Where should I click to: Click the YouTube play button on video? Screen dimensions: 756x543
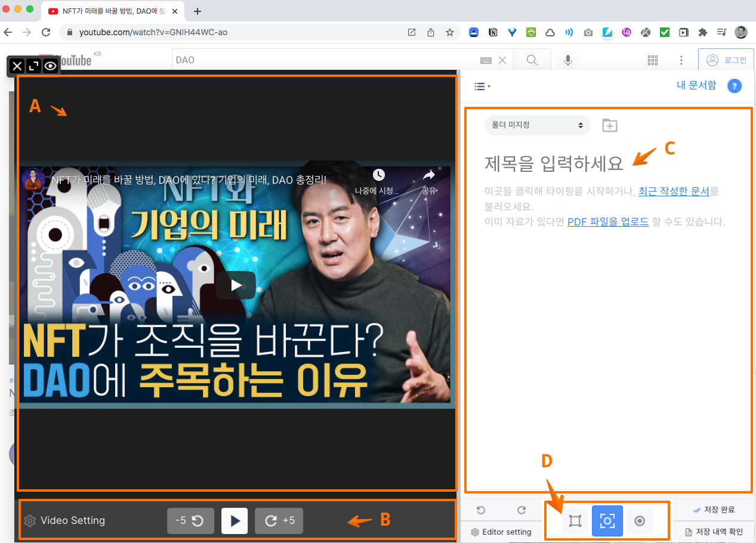click(x=236, y=285)
